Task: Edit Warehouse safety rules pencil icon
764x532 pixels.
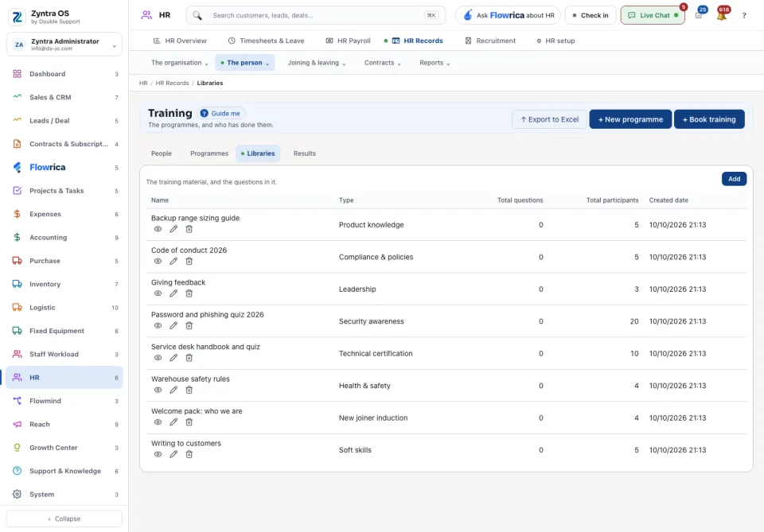Action: point(173,390)
